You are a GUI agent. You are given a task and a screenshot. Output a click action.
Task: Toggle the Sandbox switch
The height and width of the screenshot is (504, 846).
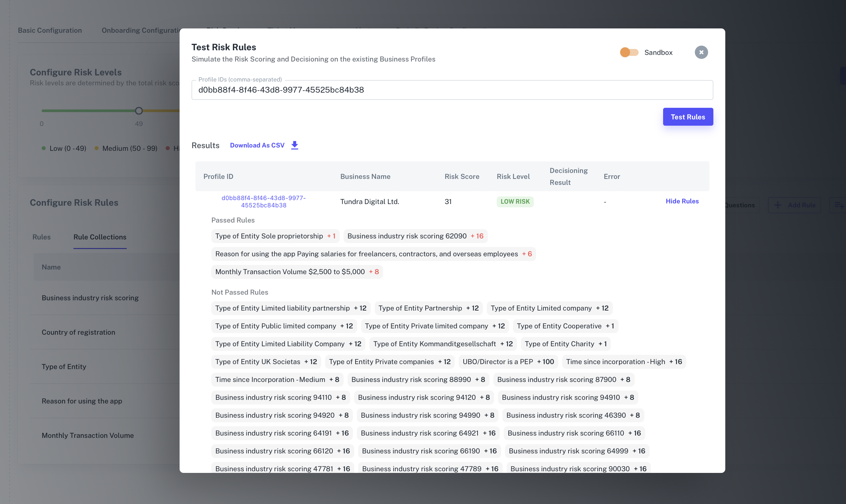[x=629, y=52]
